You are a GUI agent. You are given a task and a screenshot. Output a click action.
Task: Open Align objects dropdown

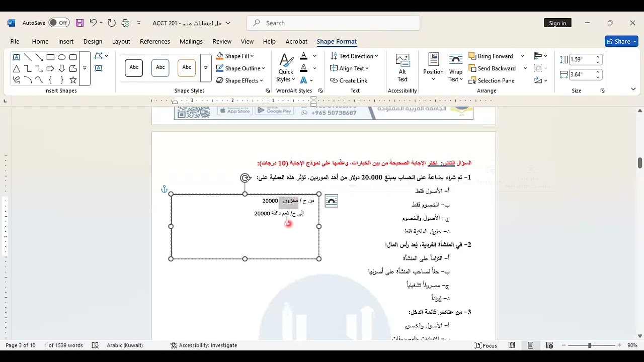coord(540,56)
